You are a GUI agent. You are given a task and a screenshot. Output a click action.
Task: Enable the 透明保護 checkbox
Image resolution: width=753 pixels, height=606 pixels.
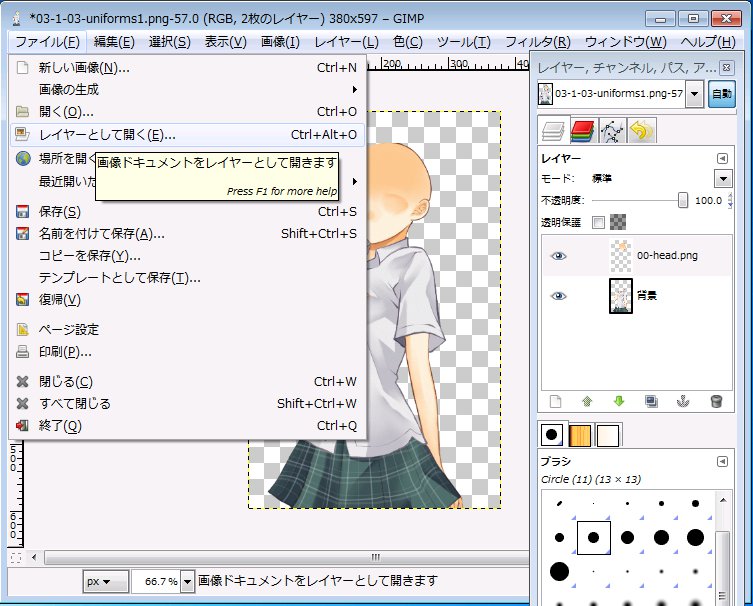[598, 222]
